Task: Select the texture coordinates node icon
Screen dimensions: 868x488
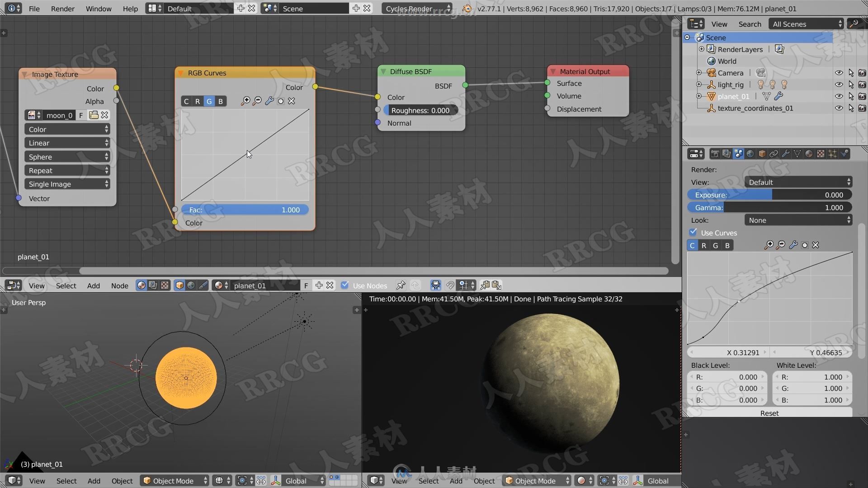Action: coord(711,108)
